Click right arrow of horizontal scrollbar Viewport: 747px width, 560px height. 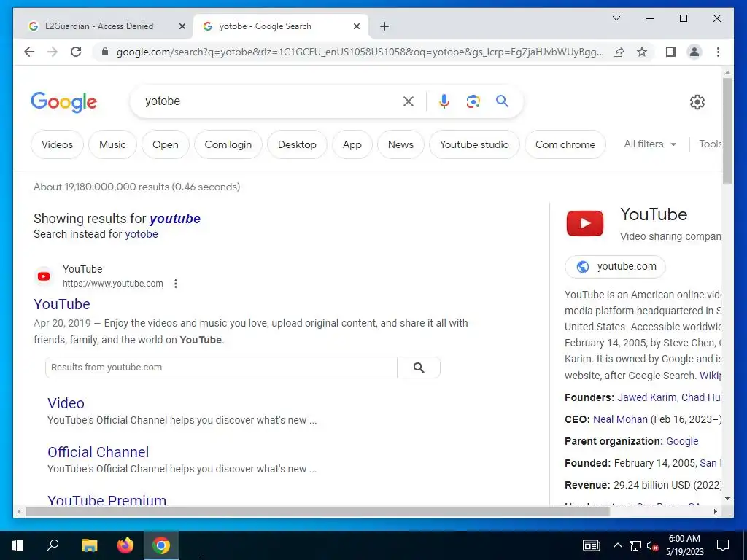(715, 512)
